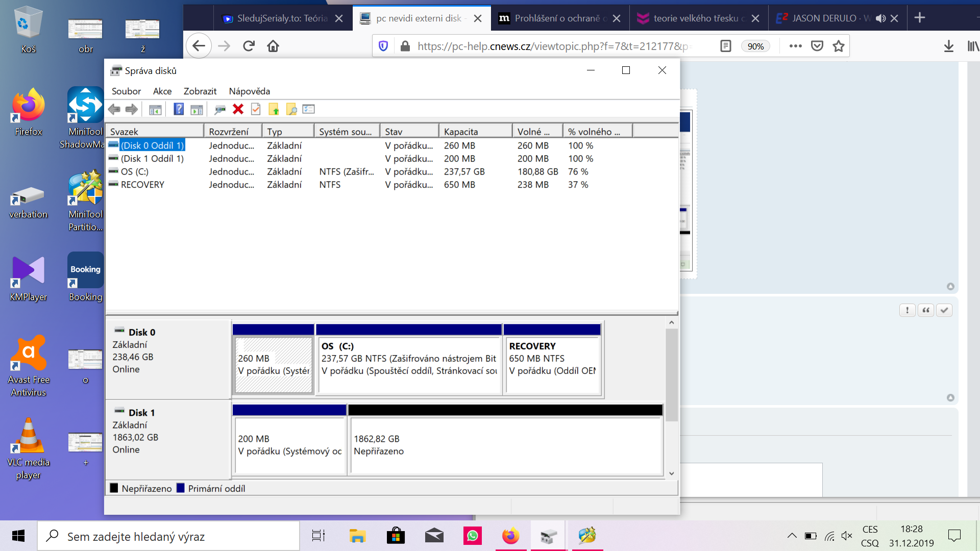Open the Akce menu
Image resolution: width=980 pixels, height=551 pixels.
[x=162, y=91]
